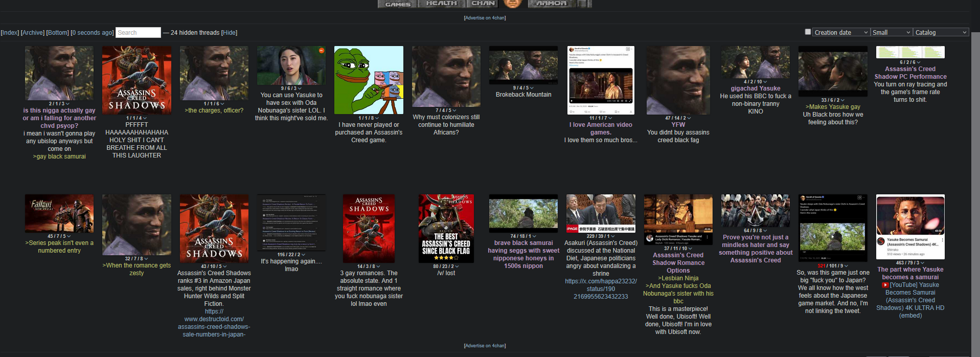Screen dimensions: 980x357
Task: Refresh via '0 seconds ago' link
Action: 93,33
